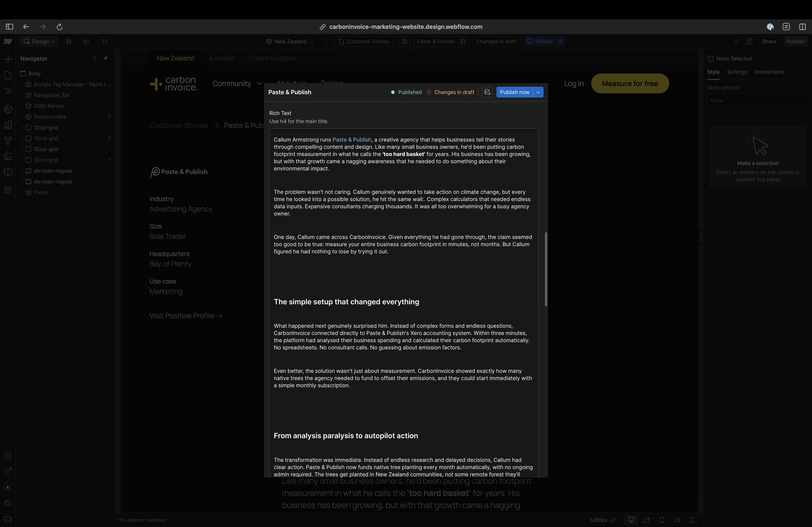Open the Components cube icon in sidebar
Viewport: 812px width, 527px height.
pos(8,109)
